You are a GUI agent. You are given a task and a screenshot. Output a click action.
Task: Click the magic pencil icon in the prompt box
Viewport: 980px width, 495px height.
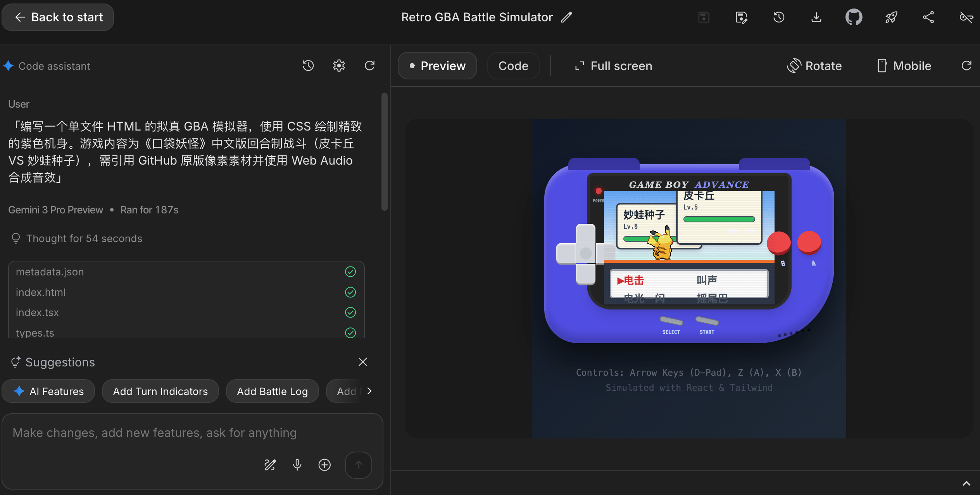[x=270, y=465]
